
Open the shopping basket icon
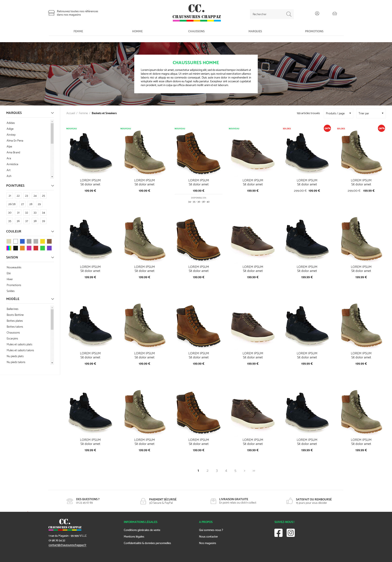click(334, 14)
